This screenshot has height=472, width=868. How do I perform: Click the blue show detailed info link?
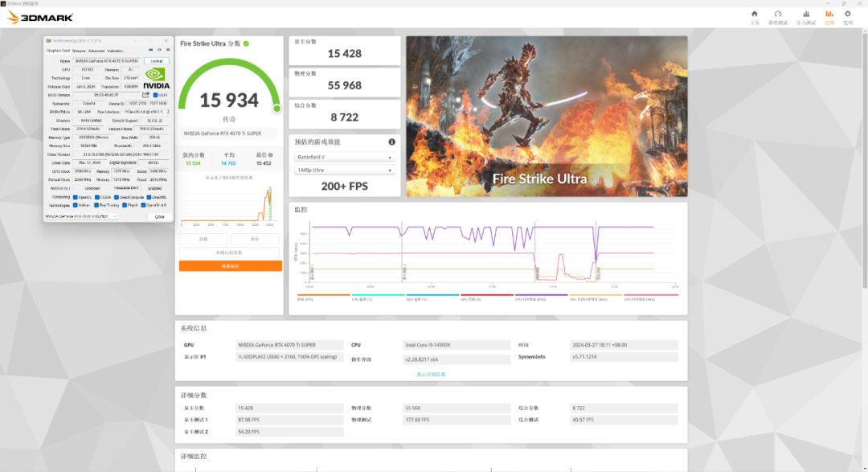[x=432, y=375]
